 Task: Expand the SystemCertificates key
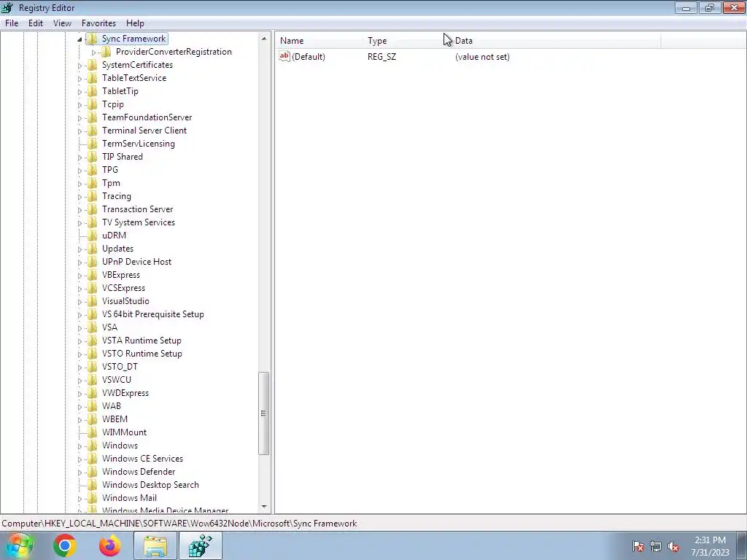[x=80, y=65]
